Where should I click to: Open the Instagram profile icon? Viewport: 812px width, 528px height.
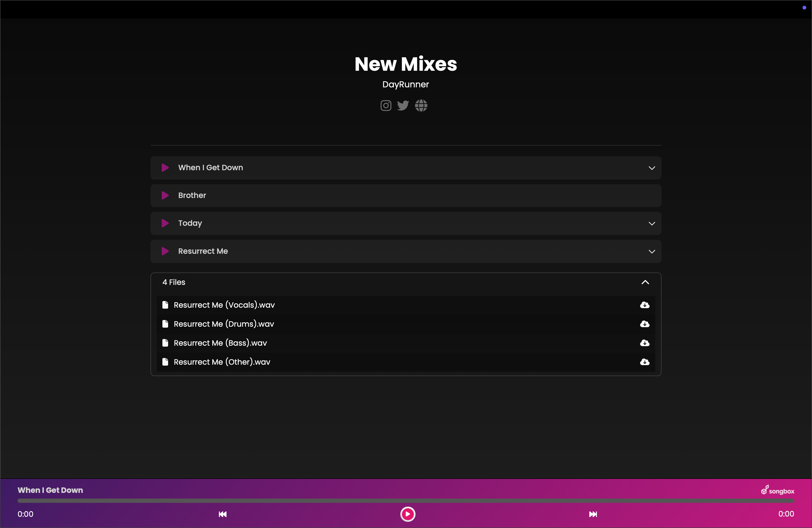386,106
